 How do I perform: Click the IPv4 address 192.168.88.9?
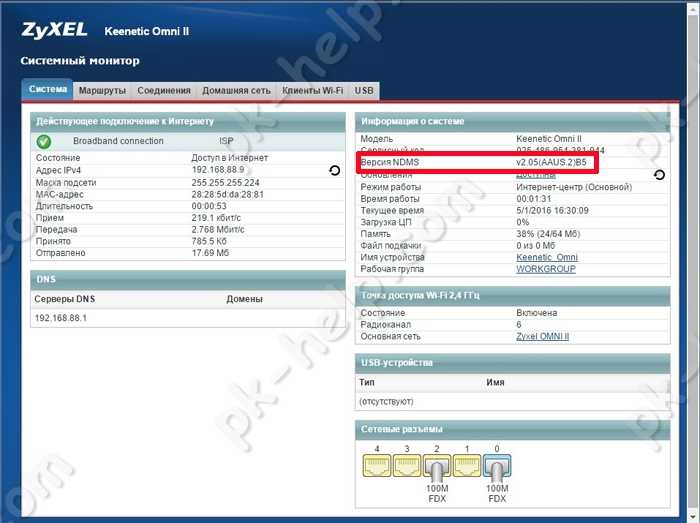[x=218, y=170]
